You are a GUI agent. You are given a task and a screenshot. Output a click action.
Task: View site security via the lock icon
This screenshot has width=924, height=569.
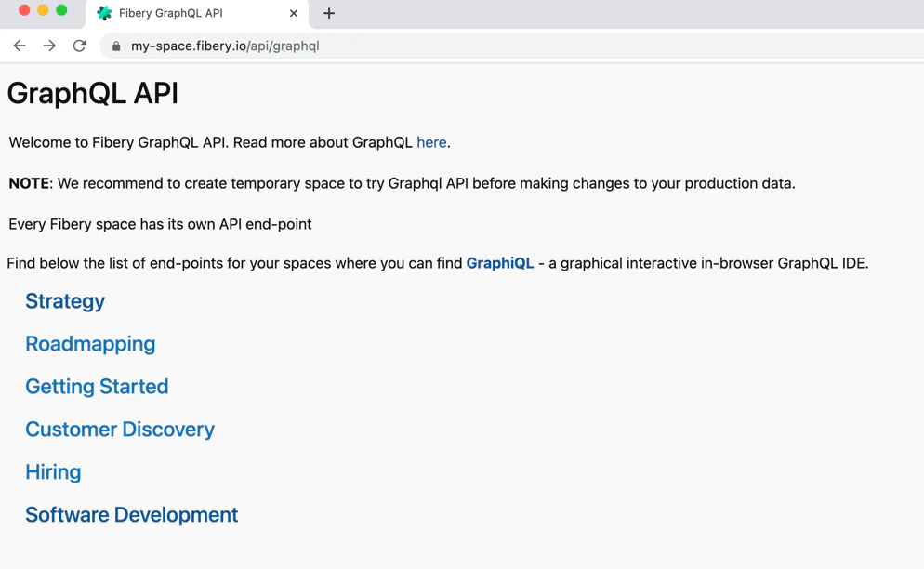117,46
